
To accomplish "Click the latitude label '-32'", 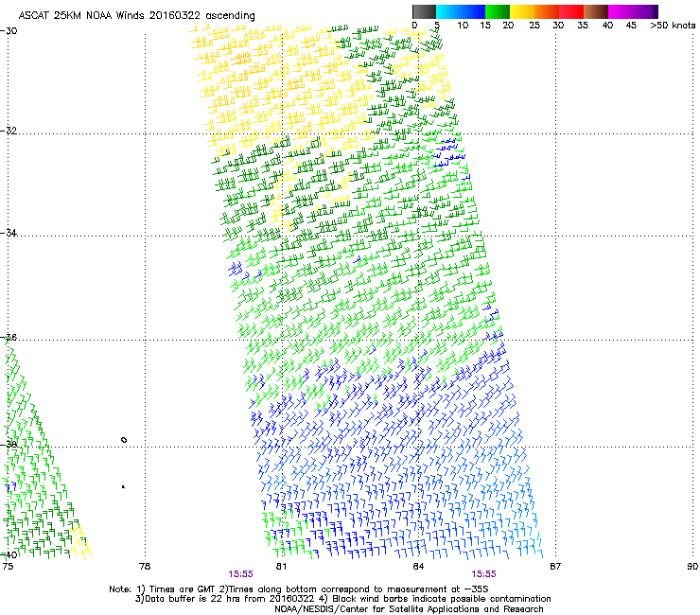I will click(x=9, y=131).
